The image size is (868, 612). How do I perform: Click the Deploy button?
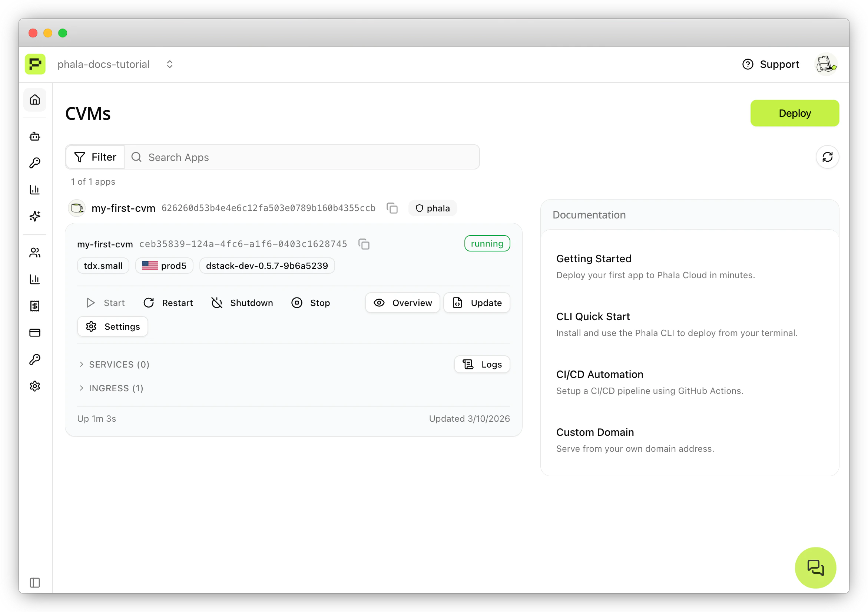tap(794, 113)
